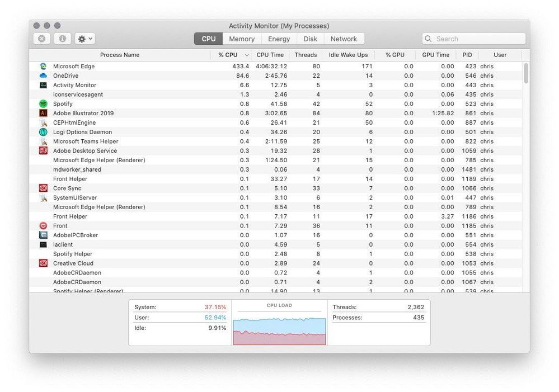This screenshot has width=559, height=392.
Task: Click the laclient process icon
Action: tap(43, 244)
